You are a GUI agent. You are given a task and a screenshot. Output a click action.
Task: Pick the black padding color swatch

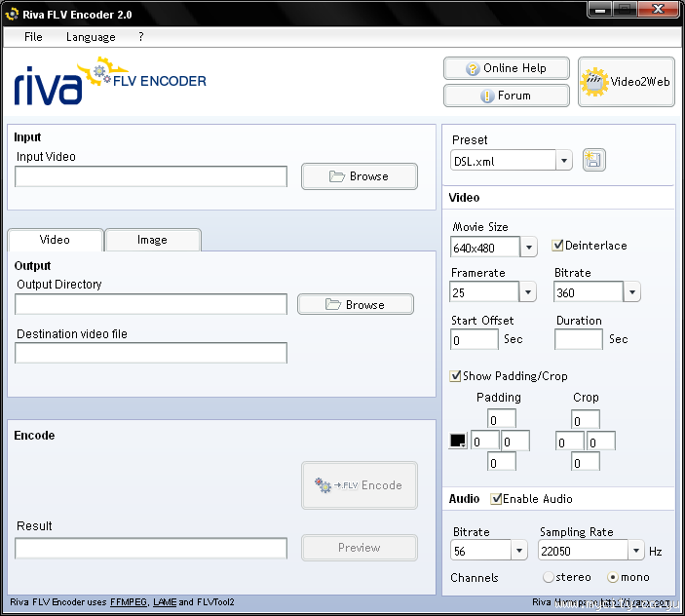(x=458, y=441)
